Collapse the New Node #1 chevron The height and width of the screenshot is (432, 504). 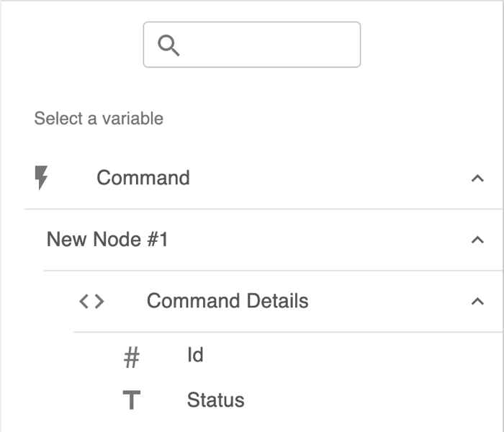pyautogui.click(x=477, y=240)
